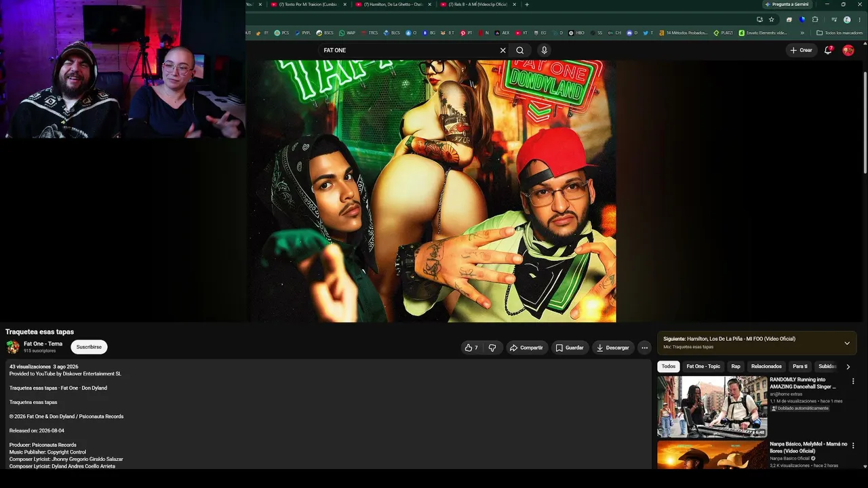Bookmark this page with the star icon
868x488 pixels.
tap(772, 20)
